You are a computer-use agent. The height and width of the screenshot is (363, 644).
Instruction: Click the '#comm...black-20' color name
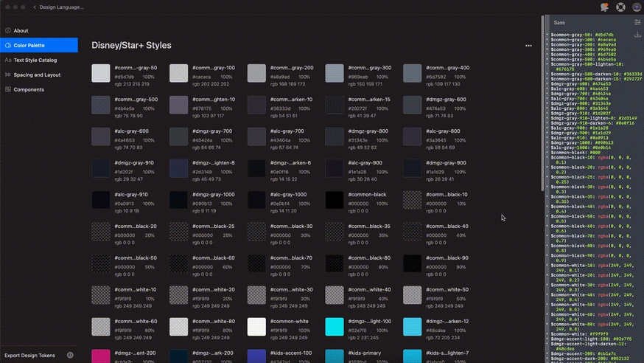click(136, 226)
